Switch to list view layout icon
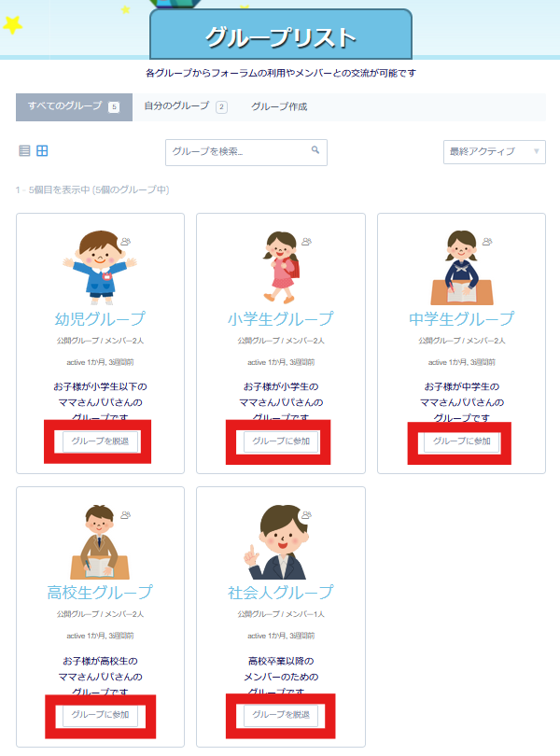Viewport: 560px width, 756px height. (25, 151)
